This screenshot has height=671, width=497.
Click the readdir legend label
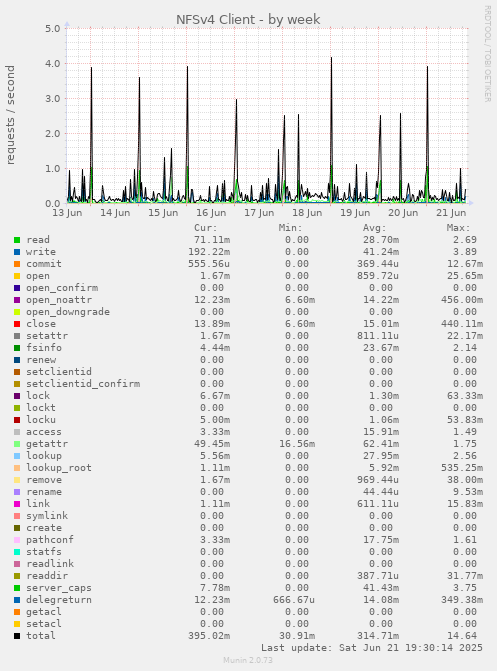click(x=47, y=576)
